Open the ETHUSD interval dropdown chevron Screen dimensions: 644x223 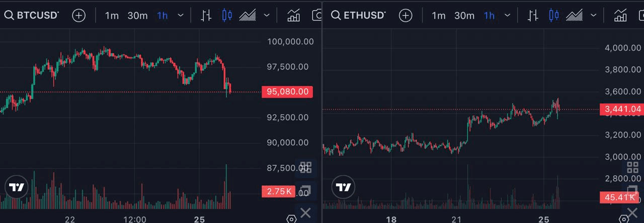coord(508,16)
